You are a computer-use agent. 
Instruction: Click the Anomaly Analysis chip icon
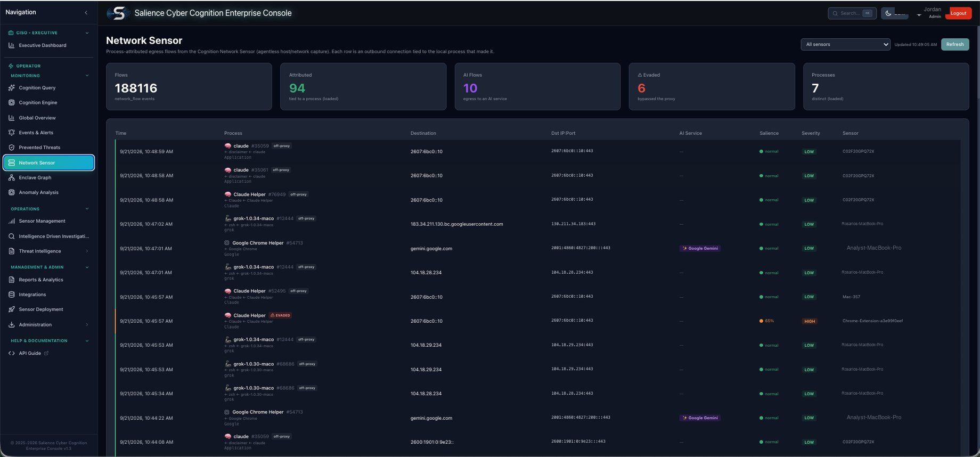click(11, 193)
